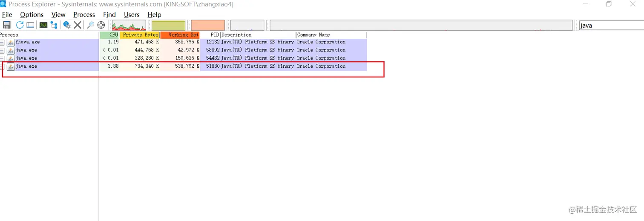Collapse the tree node of PID 58892 row
The width and height of the screenshot is (644, 221).
pyautogui.click(x=2, y=50)
